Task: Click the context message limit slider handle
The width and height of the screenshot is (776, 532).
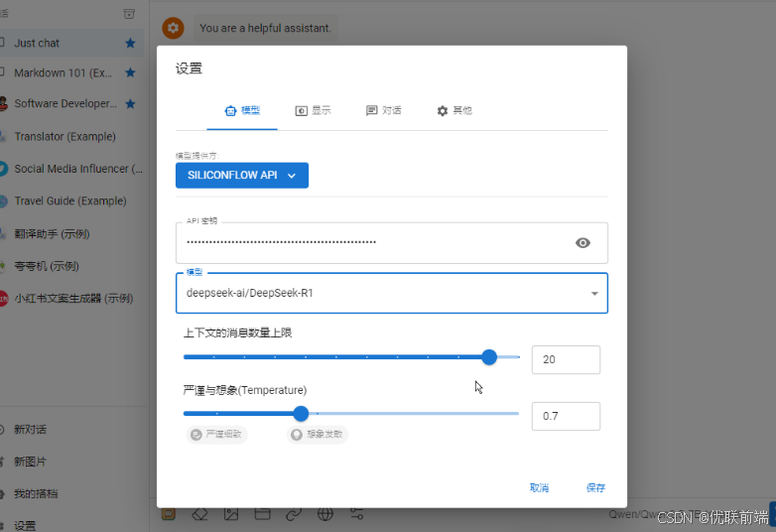Action: [489, 356]
